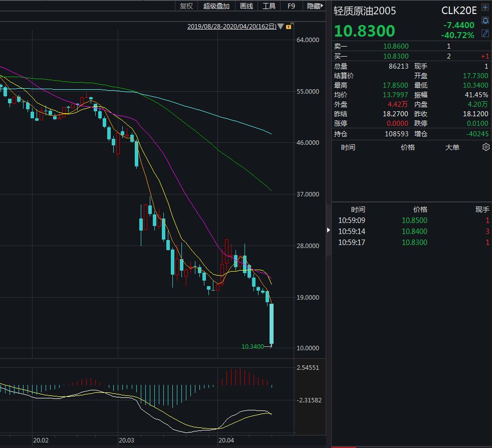Viewport: 492px width, 448px height.
Task: Click the 增仓 value -40245
Action: click(477, 134)
